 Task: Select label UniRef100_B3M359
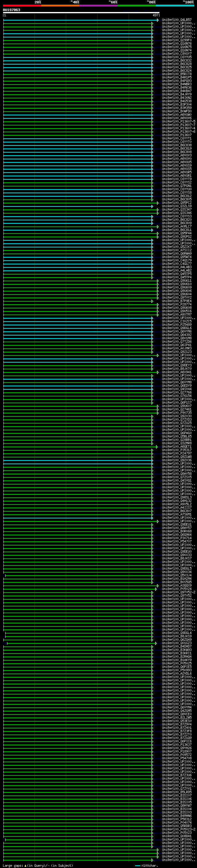coord(177,108)
